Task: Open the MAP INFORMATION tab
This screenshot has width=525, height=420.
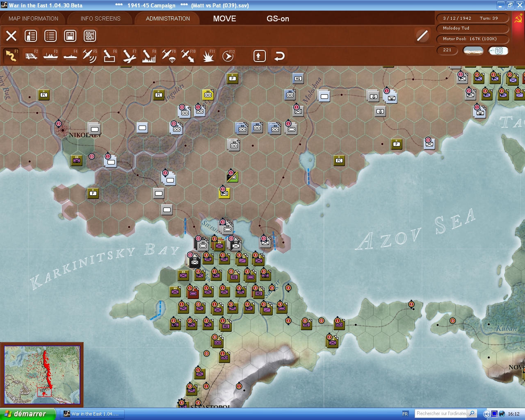Action: 34,18
